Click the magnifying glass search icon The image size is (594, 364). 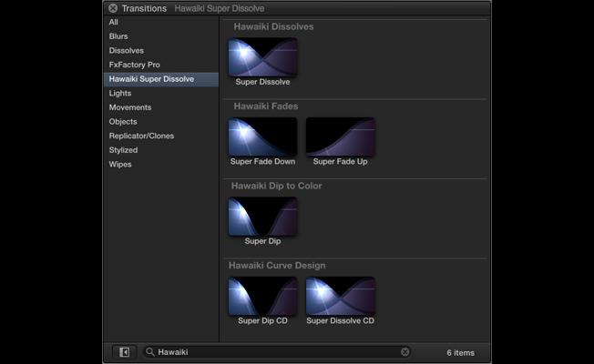click(x=150, y=352)
